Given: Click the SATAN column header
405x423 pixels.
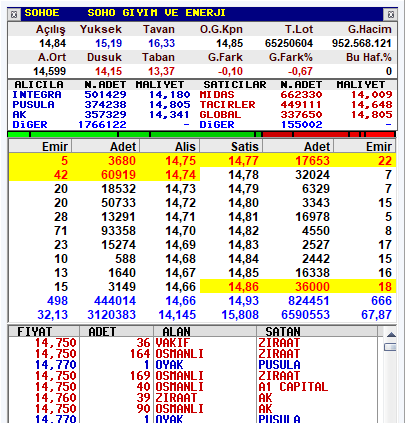Looking at the screenshot, I should (283, 332).
